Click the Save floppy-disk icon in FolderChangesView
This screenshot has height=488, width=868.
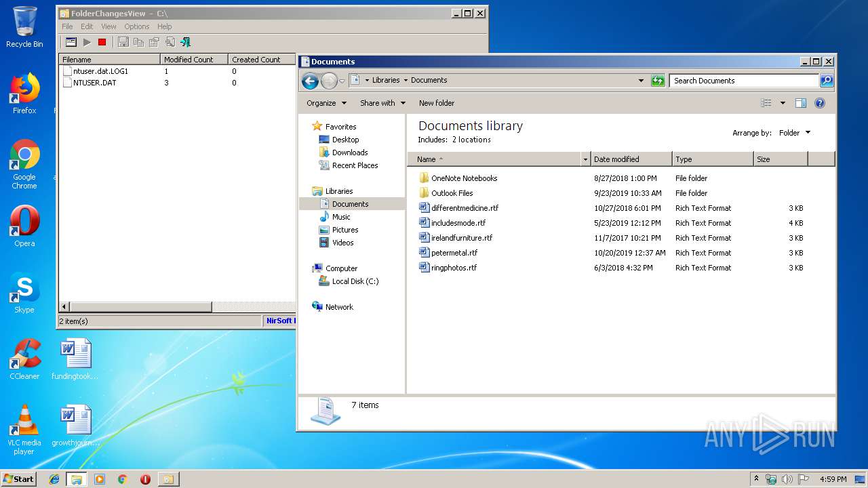[123, 42]
